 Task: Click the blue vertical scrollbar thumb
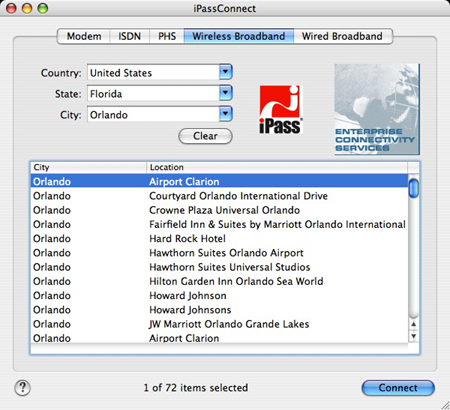pos(413,188)
